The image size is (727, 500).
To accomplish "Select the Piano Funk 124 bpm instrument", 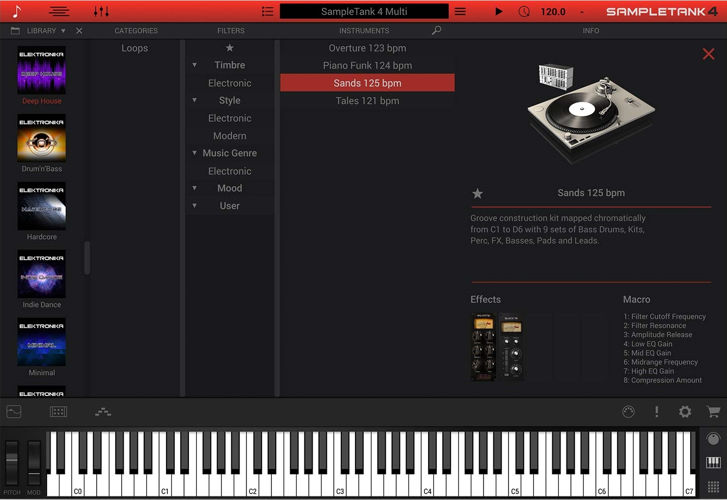I will [367, 66].
